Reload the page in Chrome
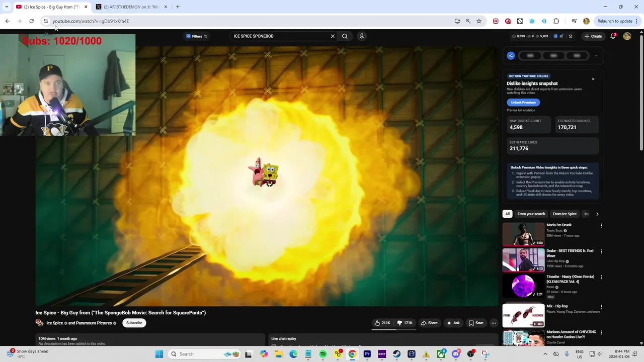The height and width of the screenshot is (362, 644). click(x=31, y=21)
